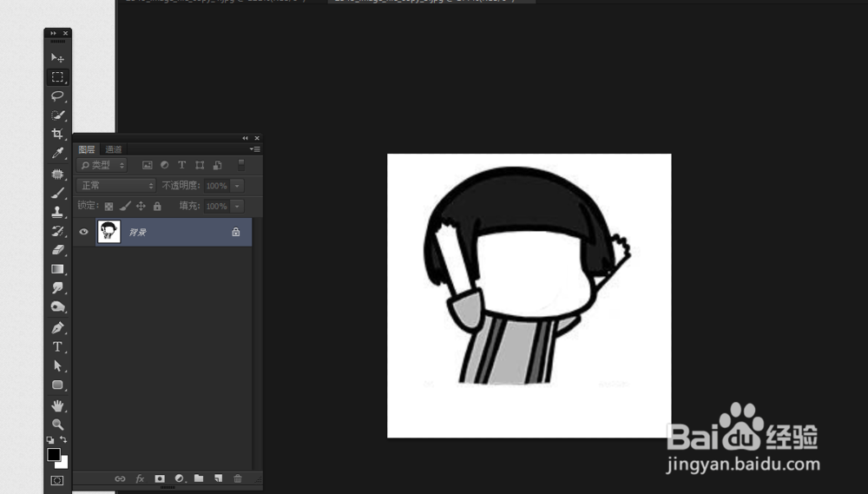Select the Move tool
Image resolution: width=868 pixels, height=494 pixels.
pyautogui.click(x=57, y=58)
